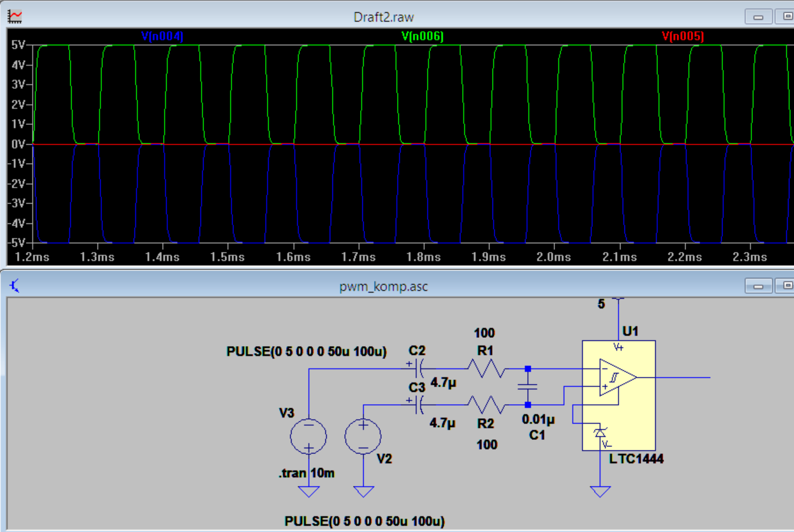Click the 0.01µ value of C1
The width and height of the screenshot is (794, 532).
coord(538,419)
